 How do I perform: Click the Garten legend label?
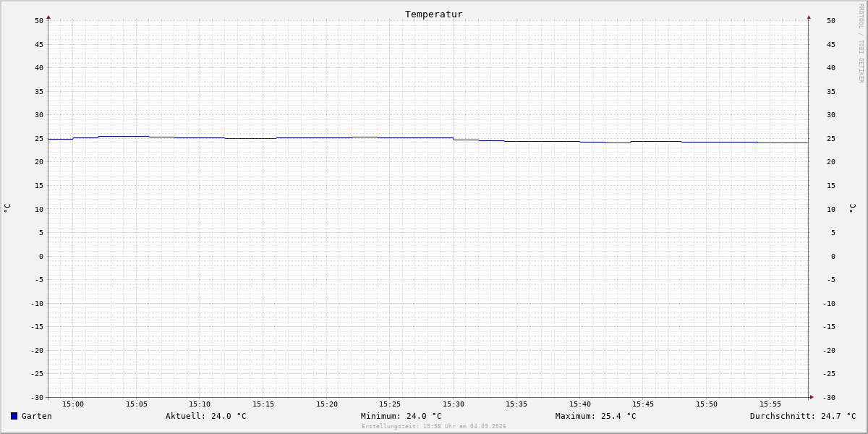[37, 416]
